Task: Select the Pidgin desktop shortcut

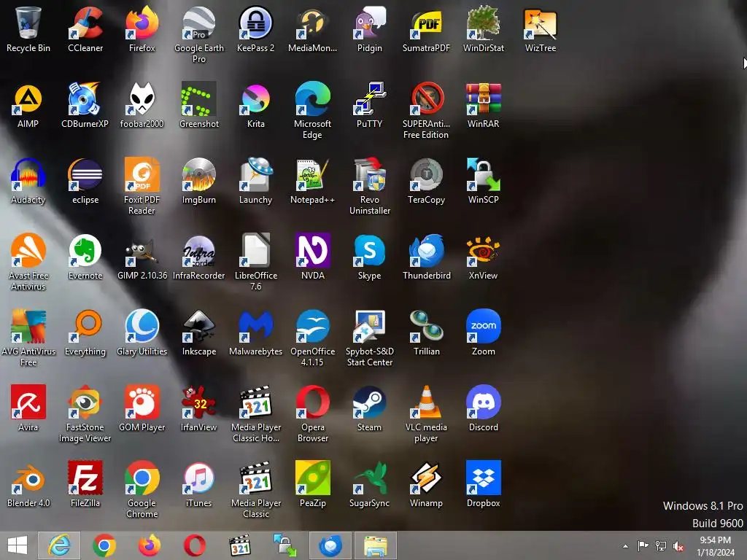Action: click(370, 29)
